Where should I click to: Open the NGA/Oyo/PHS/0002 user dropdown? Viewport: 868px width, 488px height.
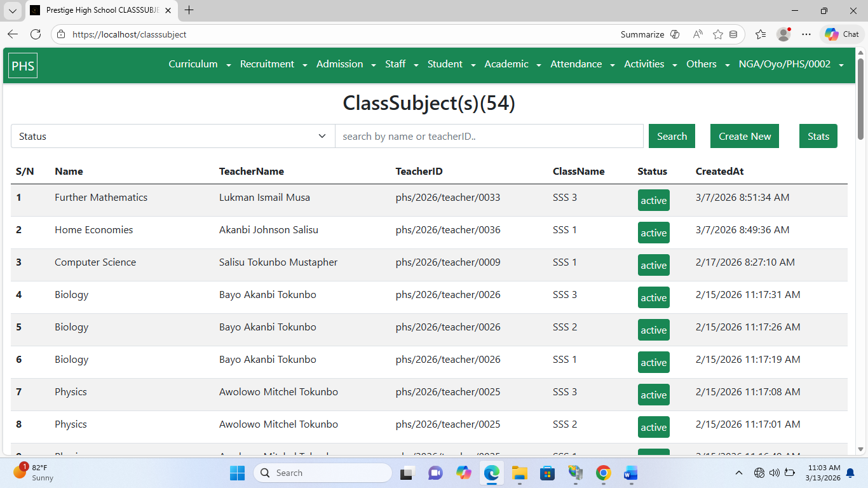click(x=790, y=64)
